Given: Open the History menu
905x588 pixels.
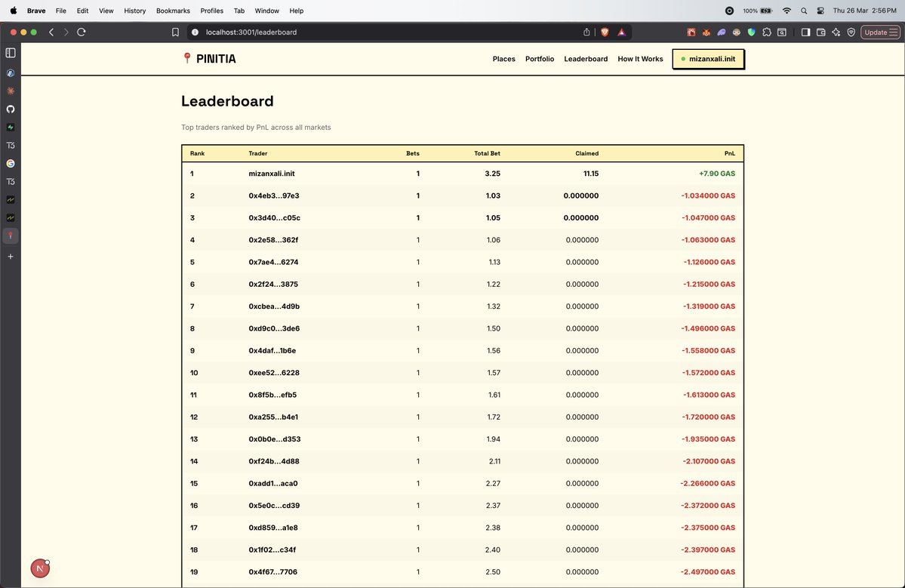Looking at the screenshot, I should pyautogui.click(x=134, y=11).
